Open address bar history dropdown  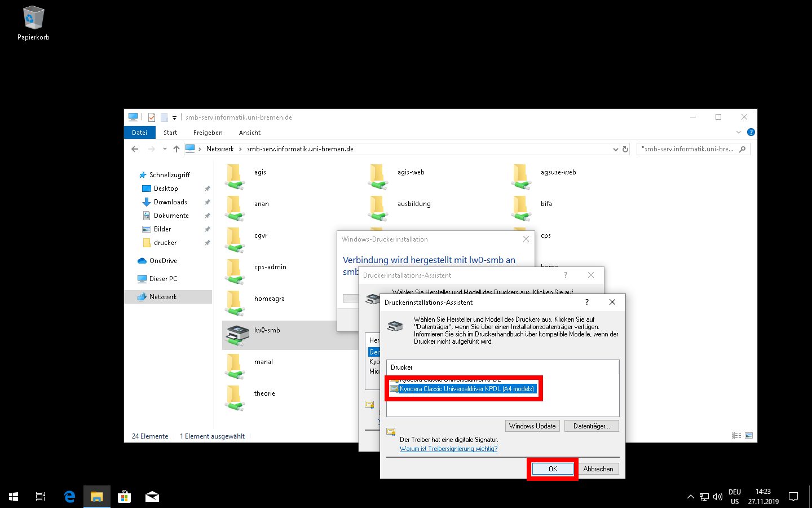tap(615, 149)
